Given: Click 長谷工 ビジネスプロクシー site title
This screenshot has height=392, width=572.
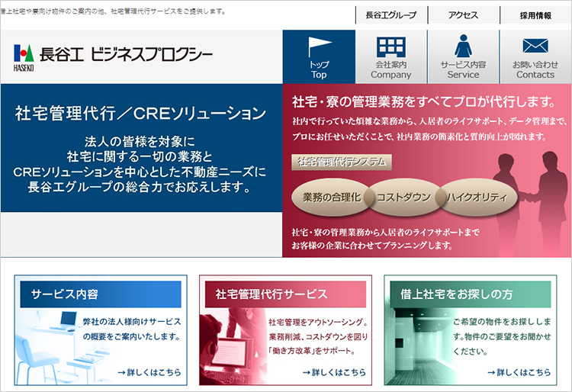Looking at the screenshot, I should (x=126, y=54).
